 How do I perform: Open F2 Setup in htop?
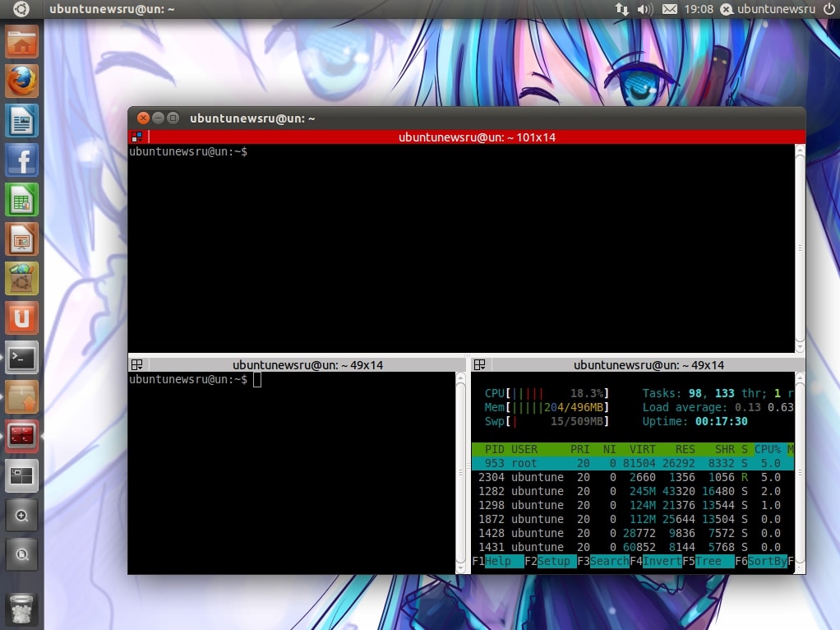tap(551, 562)
